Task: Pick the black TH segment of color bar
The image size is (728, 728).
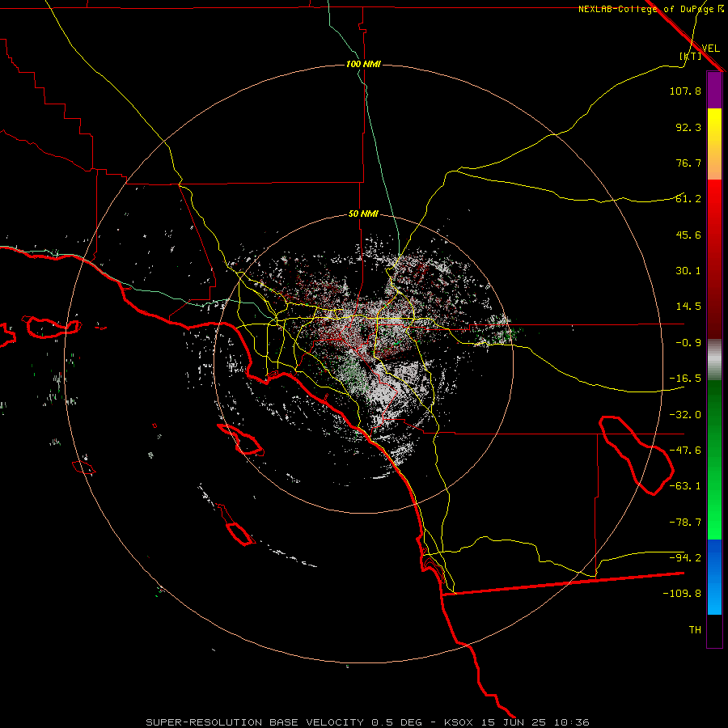Action: (x=714, y=631)
